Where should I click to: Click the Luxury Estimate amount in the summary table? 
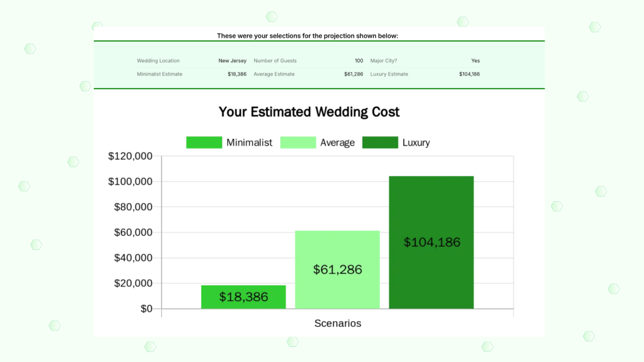[469, 74]
